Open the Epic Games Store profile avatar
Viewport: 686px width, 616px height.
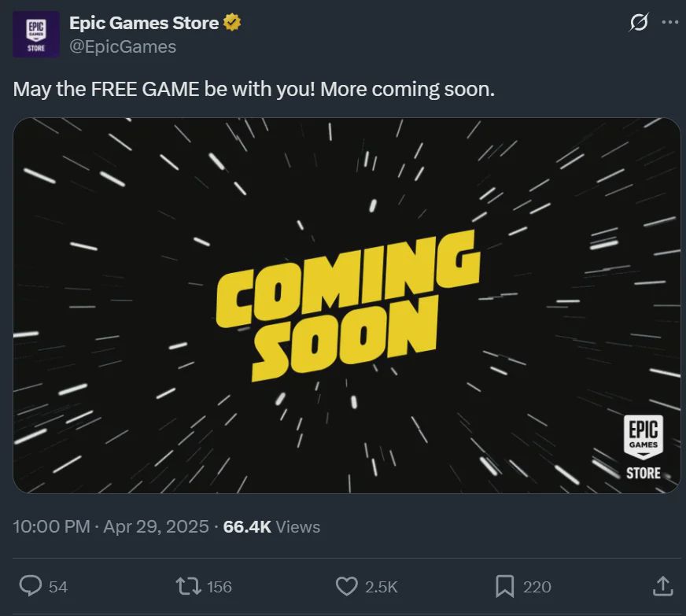coord(36,35)
